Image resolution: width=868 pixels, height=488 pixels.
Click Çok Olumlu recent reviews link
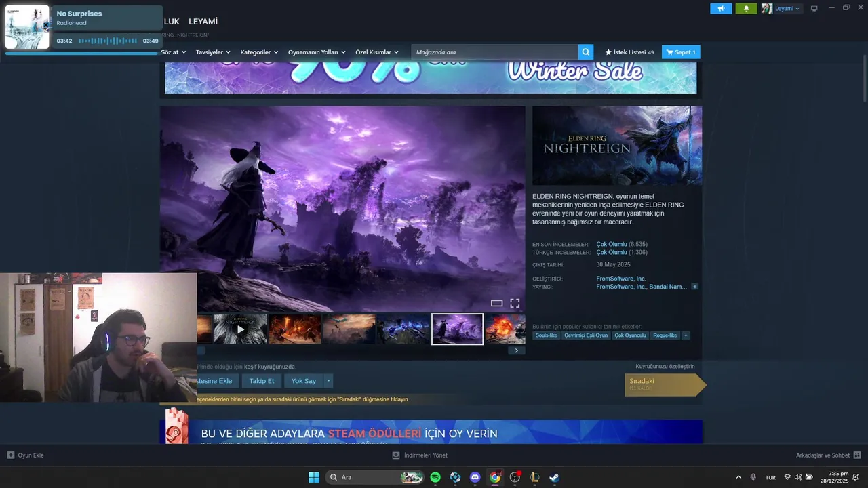pos(612,244)
